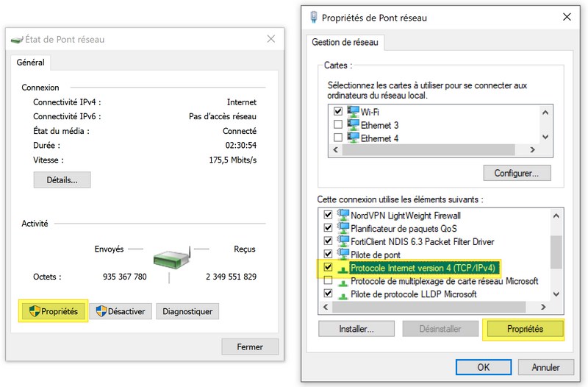Click the Désactiver shield button
The width and height of the screenshot is (588, 387).
pos(121,311)
